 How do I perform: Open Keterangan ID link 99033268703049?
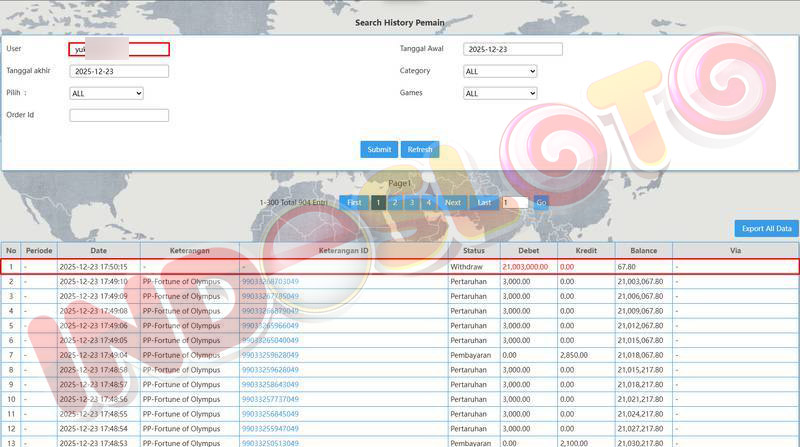click(x=270, y=282)
